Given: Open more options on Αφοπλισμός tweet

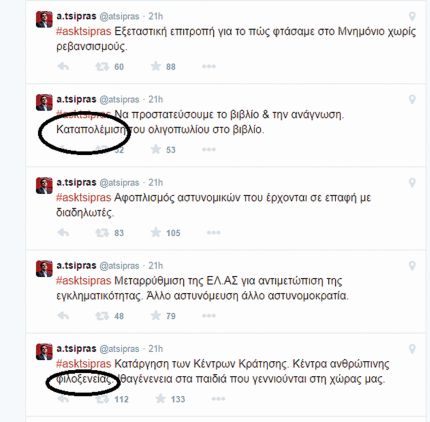Looking at the screenshot, I should (213, 232).
